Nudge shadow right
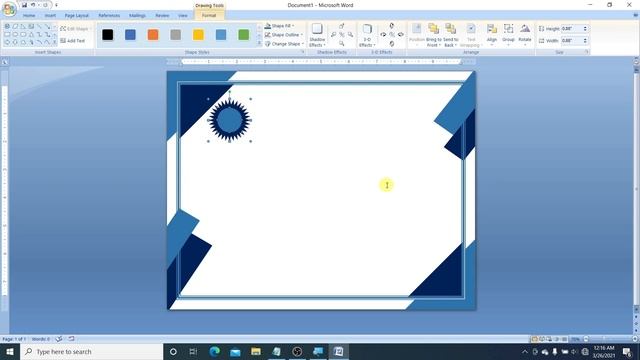The width and height of the screenshot is (640, 360). coord(350,35)
